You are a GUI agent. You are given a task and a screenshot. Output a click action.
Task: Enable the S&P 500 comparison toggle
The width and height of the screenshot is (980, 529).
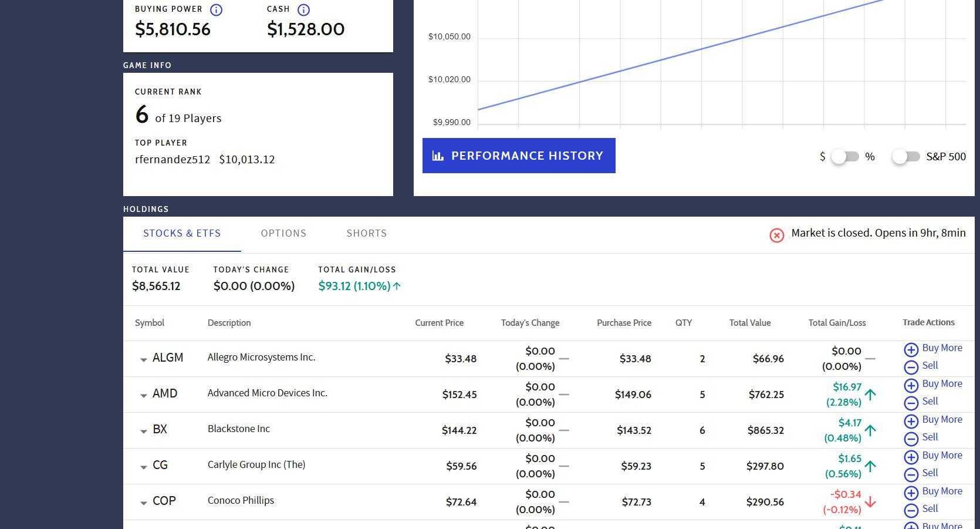tap(906, 157)
